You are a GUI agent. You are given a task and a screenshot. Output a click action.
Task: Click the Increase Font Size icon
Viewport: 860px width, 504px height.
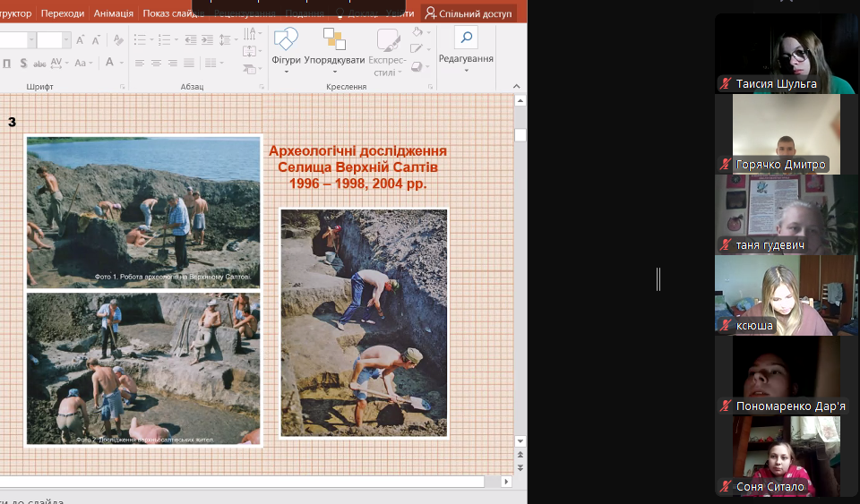[81, 39]
